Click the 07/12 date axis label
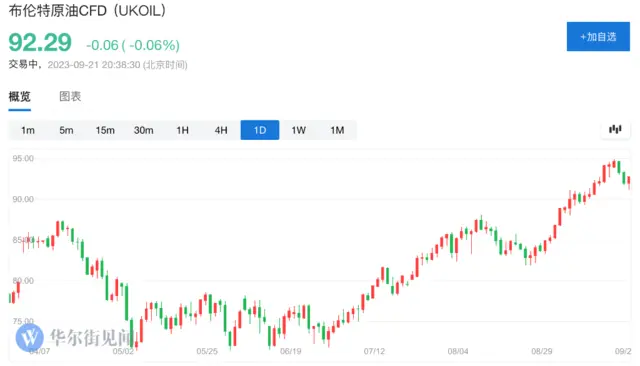640x366 pixels. [x=374, y=351]
